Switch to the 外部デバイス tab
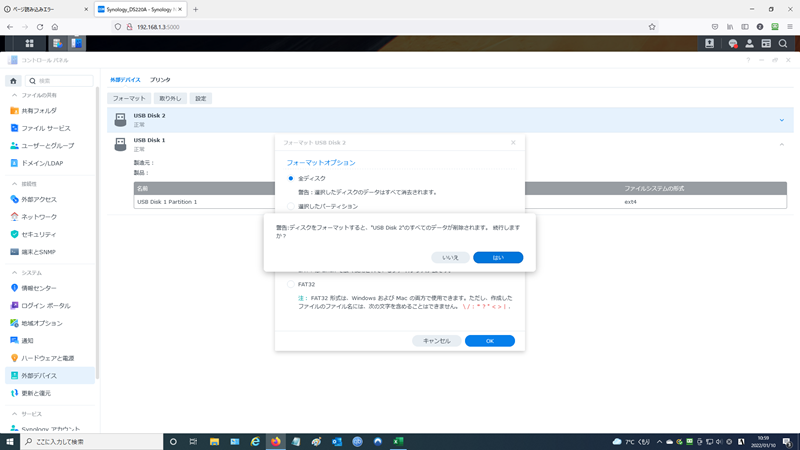 tap(125, 80)
